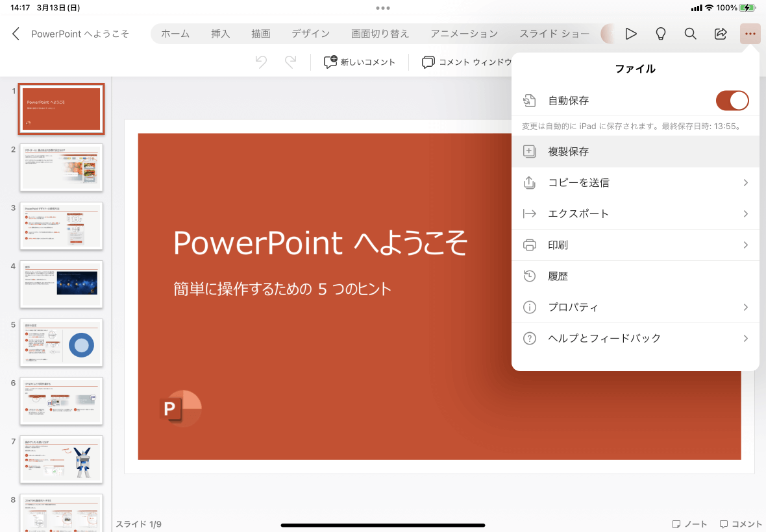The image size is (766, 532).
Task: Click the プロパティ info icon
Action: [530, 307]
